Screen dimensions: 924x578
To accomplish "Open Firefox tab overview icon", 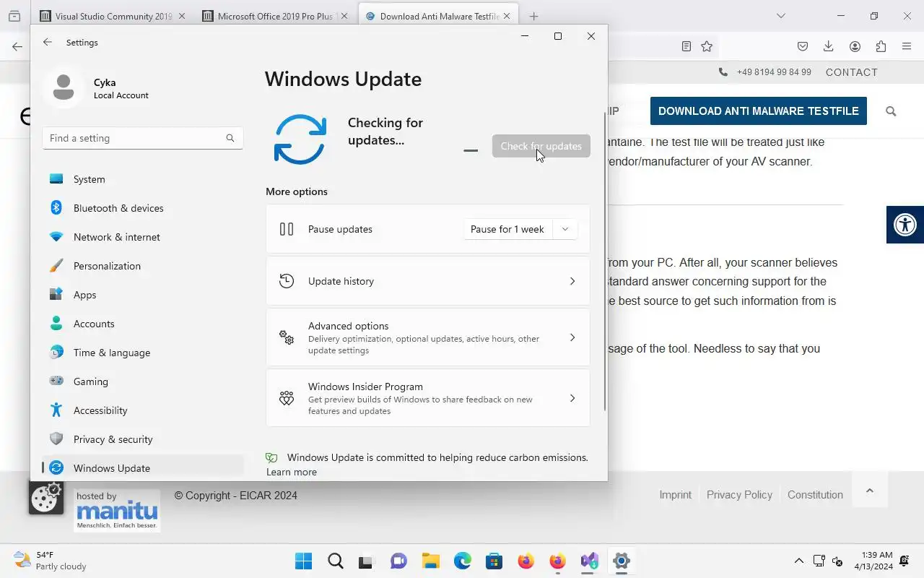I will 14,16.
